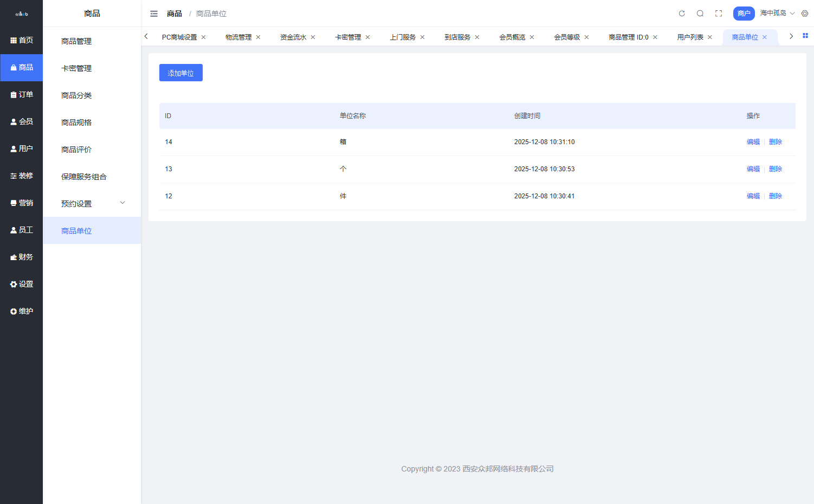Click the 添加单位 button
This screenshot has width=814, height=504.
point(180,73)
